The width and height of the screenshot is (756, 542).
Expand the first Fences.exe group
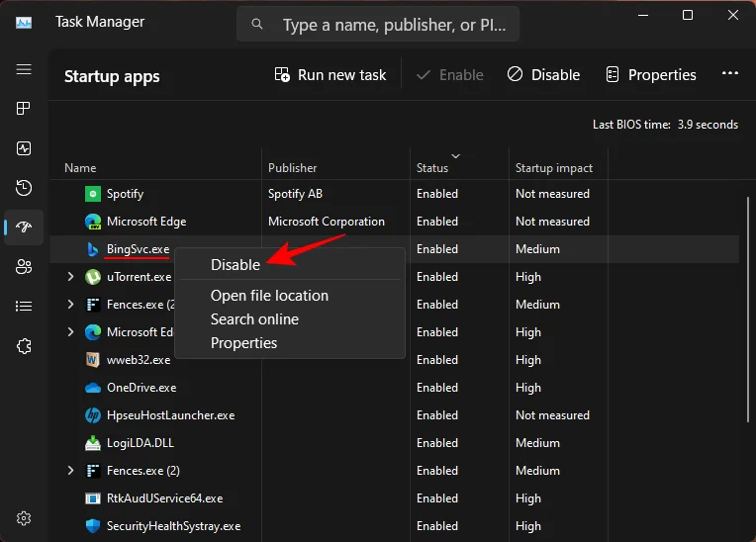click(70, 305)
